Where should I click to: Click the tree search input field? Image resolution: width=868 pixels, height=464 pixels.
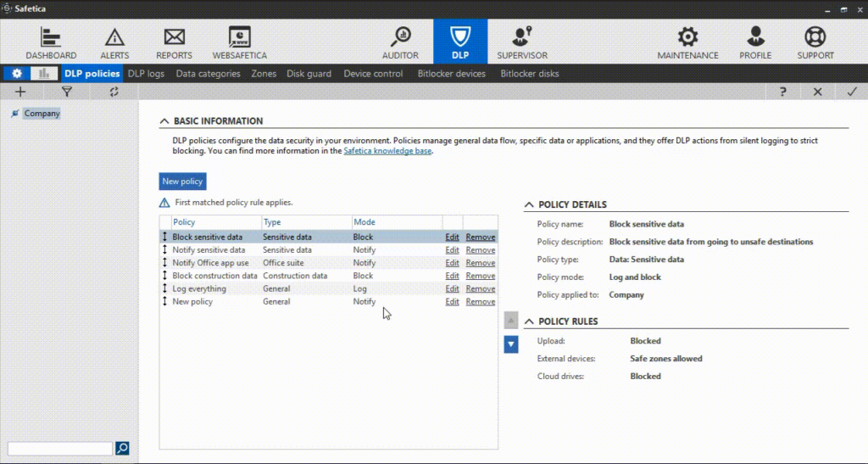(x=60, y=448)
